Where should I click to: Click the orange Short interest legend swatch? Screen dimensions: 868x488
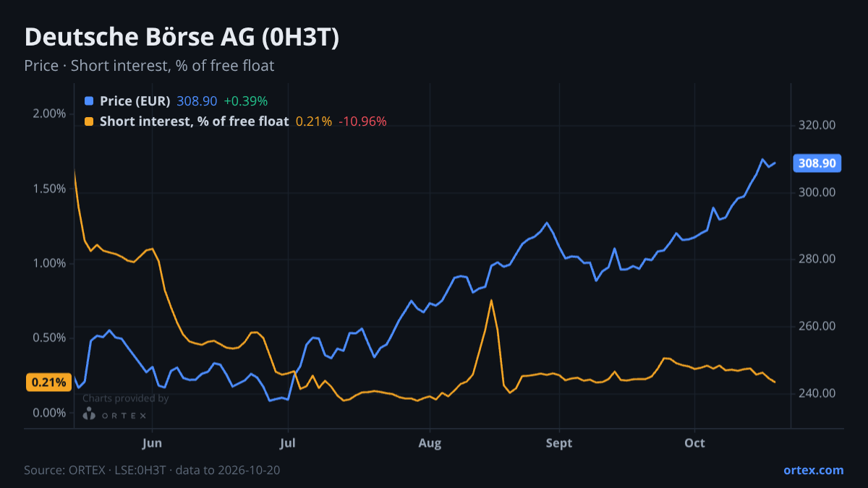pyautogui.click(x=89, y=121)
